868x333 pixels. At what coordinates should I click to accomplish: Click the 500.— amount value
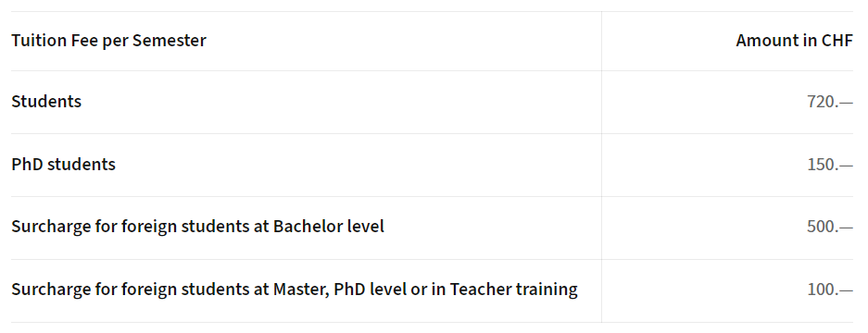click(830, 228)
